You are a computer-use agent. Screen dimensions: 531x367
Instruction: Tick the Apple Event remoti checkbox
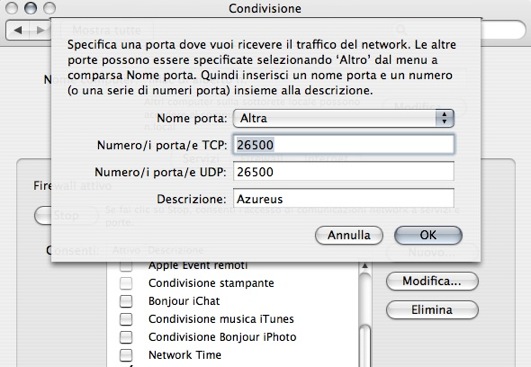(x=126, y=266)
